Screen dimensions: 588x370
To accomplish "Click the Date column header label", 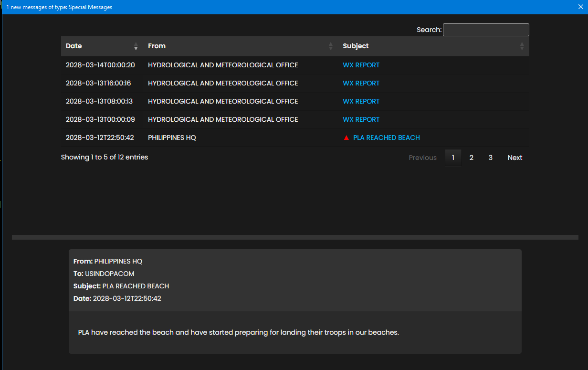I will 74,46.
